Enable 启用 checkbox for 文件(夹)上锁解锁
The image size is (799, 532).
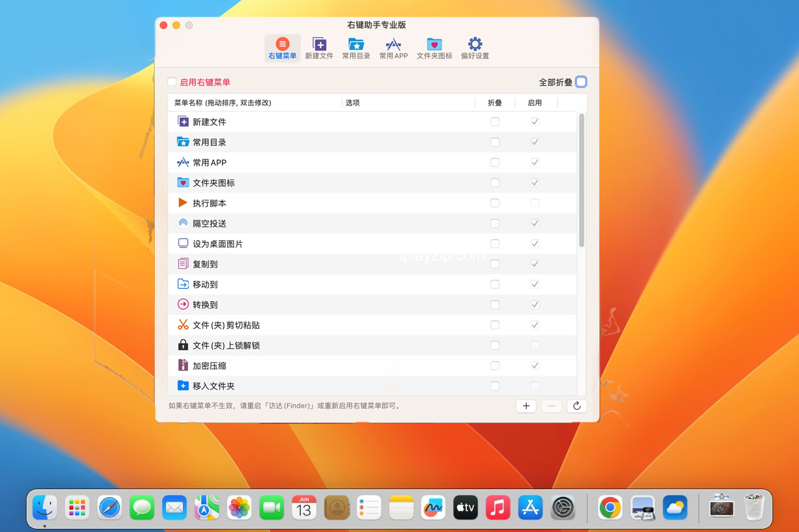(x=535, y=345)
